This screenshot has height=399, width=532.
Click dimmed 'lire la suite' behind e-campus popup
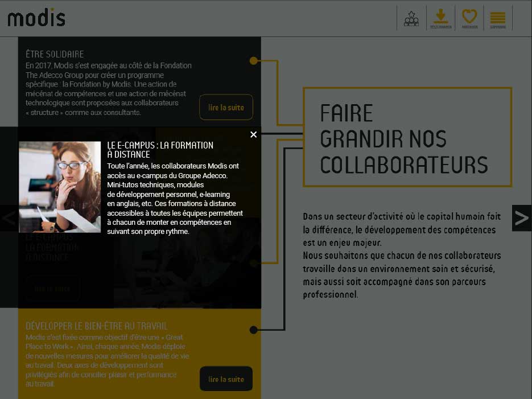(x=52, y=289)
